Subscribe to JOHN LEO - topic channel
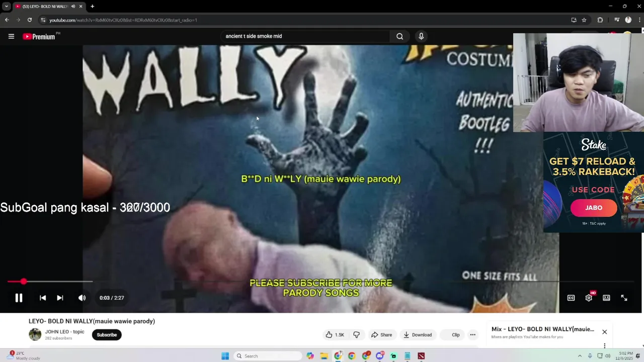 (107, 335)
